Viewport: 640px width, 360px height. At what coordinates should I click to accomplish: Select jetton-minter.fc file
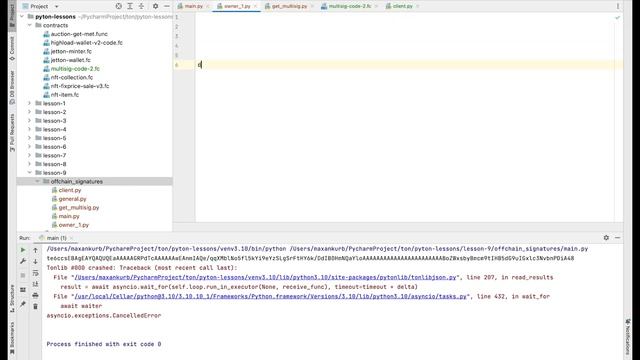tap(67, 51)
